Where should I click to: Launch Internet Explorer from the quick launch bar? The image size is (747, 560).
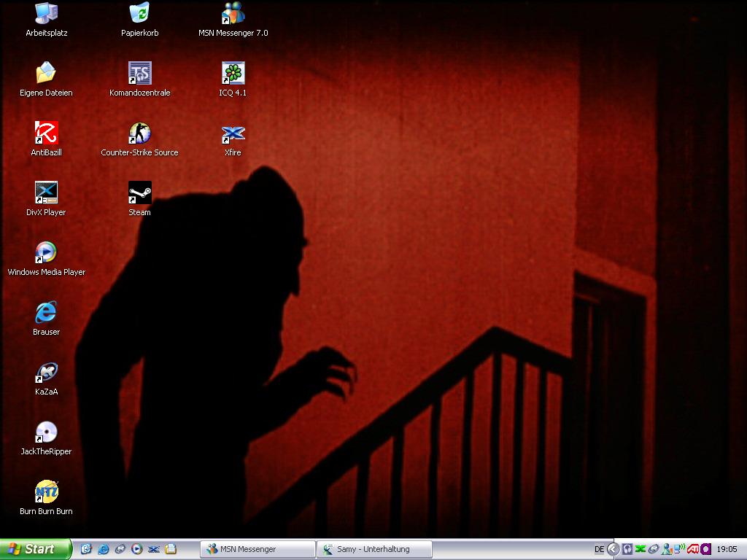(104, 549)
